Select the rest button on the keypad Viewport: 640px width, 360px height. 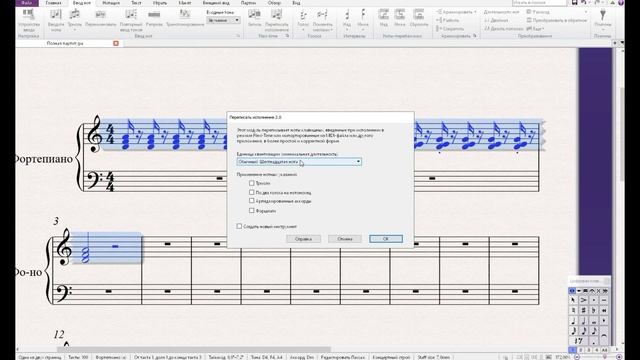click(578, 341)
